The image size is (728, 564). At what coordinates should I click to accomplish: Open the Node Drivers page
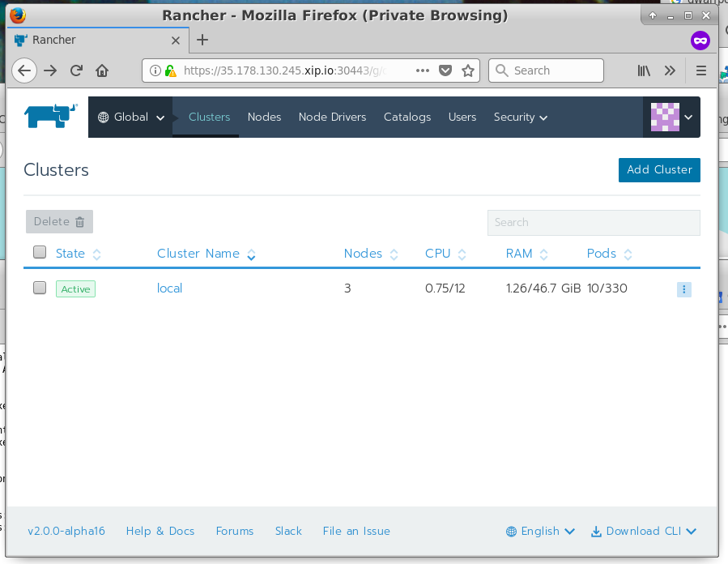333,117
